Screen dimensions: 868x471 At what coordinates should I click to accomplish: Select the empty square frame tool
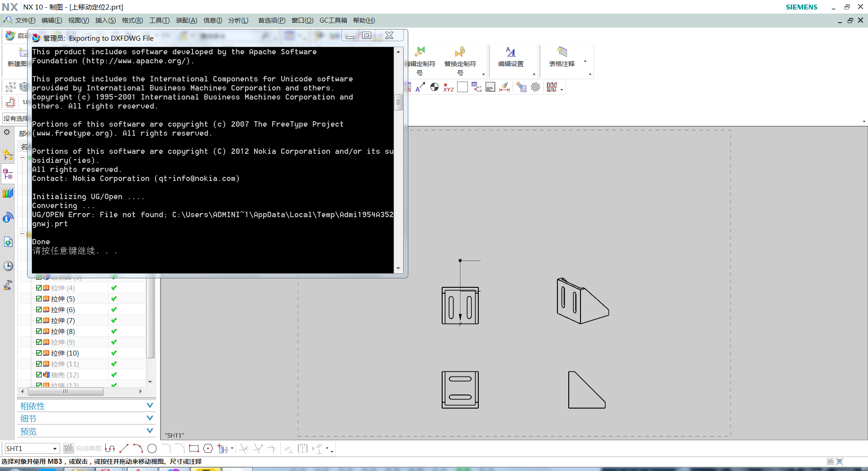click(462, 87)
